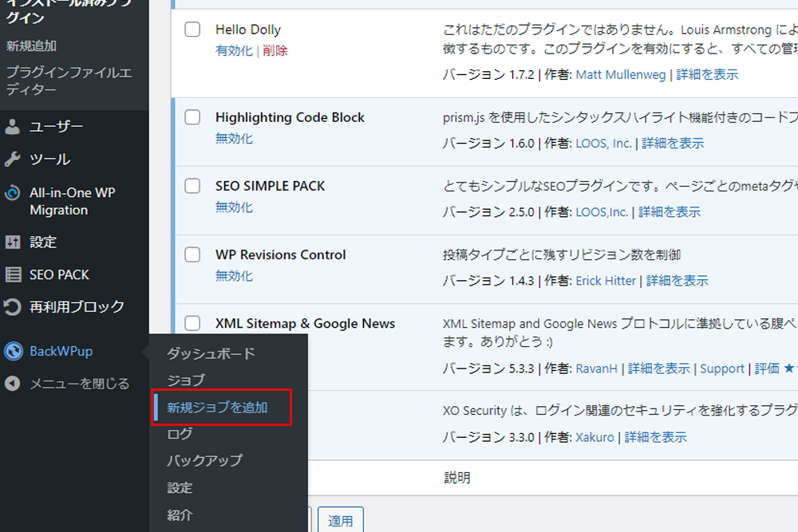The image size is (798, 532).
Task: Open ツール menu in sidebar
Action: [x=49, y=160]
